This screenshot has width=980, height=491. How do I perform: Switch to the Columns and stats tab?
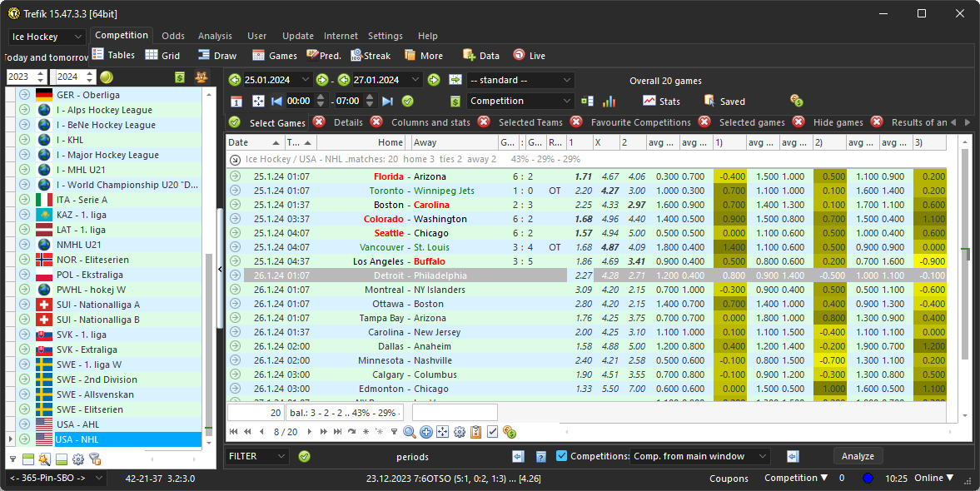pos(430,122)
